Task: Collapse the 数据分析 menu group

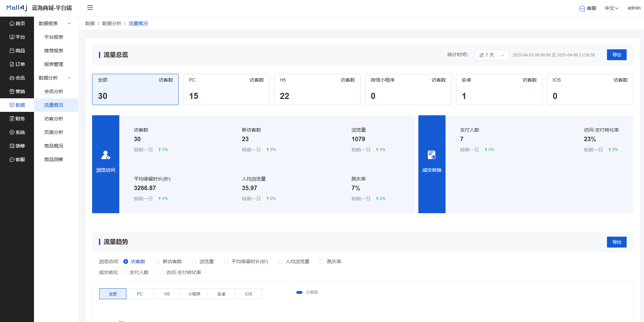Action: pos(56,78)
